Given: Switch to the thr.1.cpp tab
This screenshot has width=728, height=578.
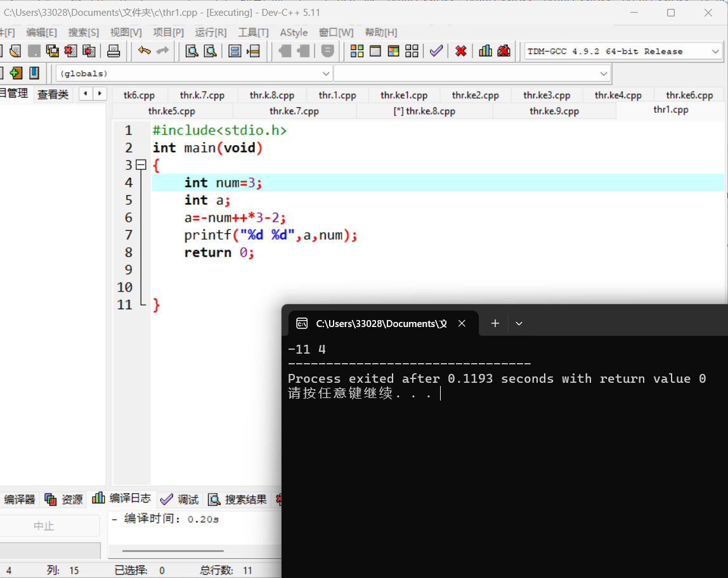Looking at the screenshot, I should (337, 95).
